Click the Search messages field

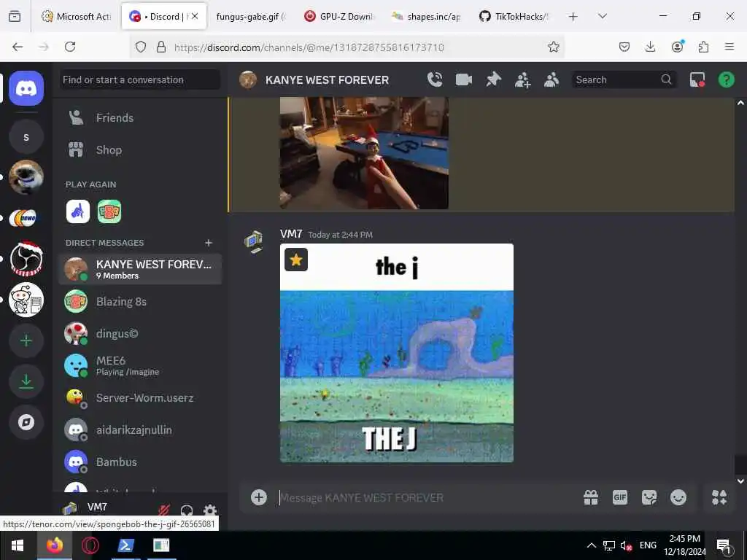pos(624,79)
